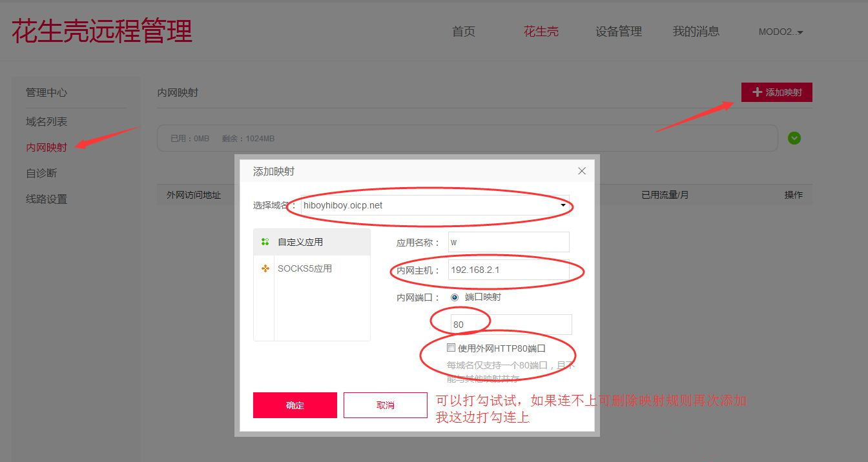Viewport: 868px width, 462px height.
Task: Open 我的消息
Action: click(696, 32)
